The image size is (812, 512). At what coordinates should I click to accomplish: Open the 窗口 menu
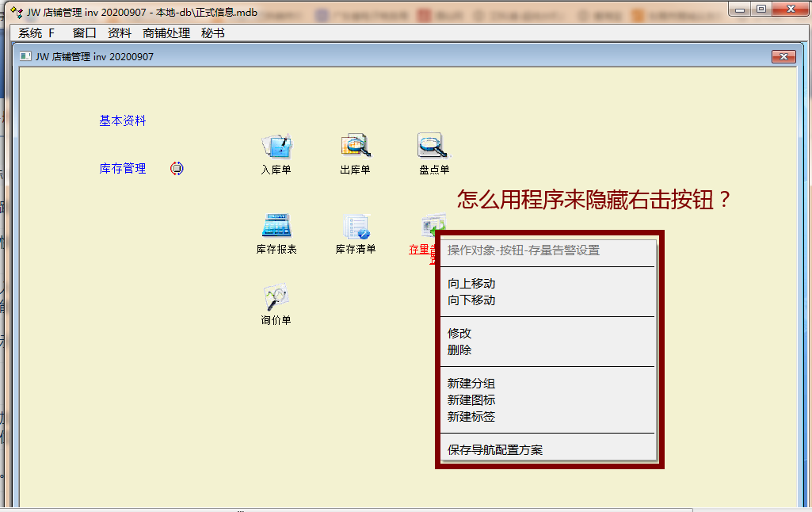[x=84, y=32]
